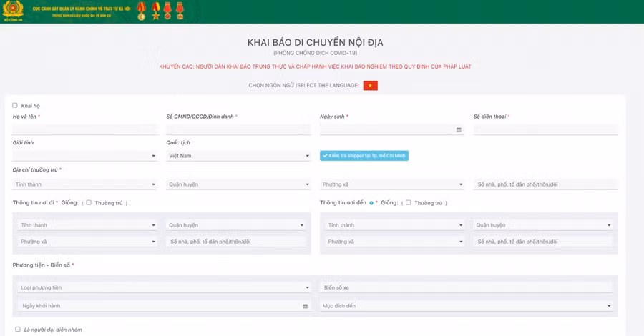Click the Số nhà field in Thông tin nơi đến
Screen dimensions: 644x336
click(x=543, y=242)
